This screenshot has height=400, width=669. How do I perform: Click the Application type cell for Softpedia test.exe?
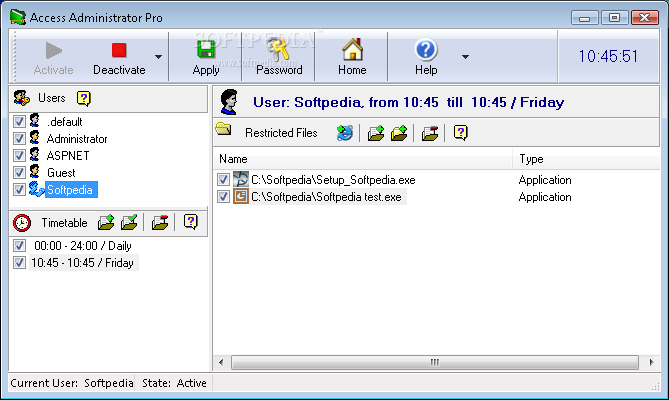coord(545,197)
